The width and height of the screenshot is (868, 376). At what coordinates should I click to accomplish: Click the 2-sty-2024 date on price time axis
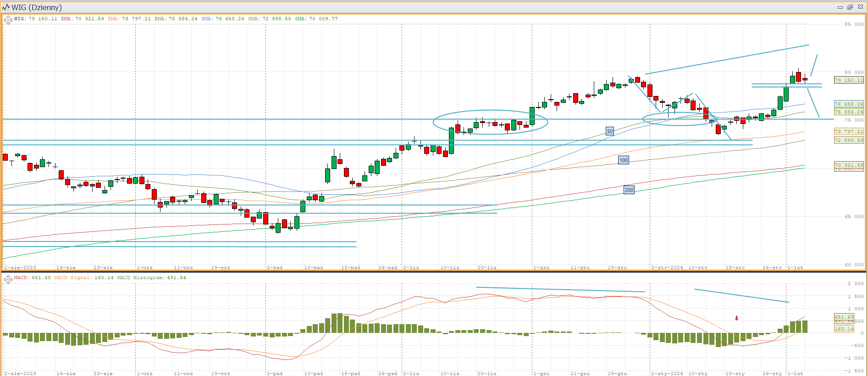667,267
